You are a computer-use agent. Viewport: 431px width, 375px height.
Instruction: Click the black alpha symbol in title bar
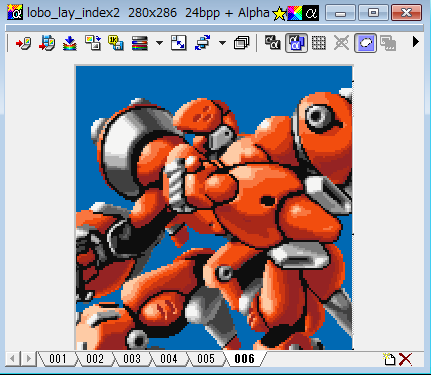pyautogui.click(x=311, y=13)
